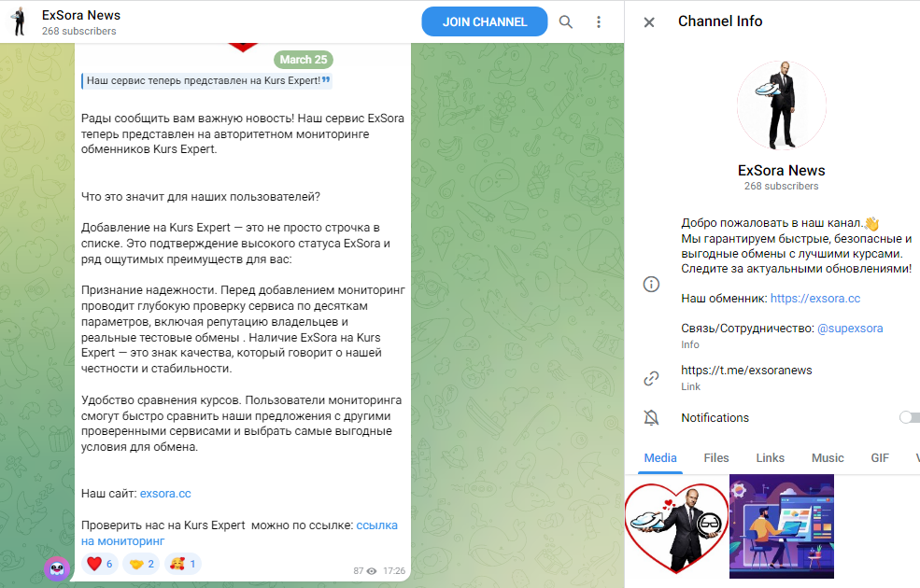Open the channel search magnifier icon
Image resolution: width=920 pixels, height=588 pixels.
coord(566,21)
